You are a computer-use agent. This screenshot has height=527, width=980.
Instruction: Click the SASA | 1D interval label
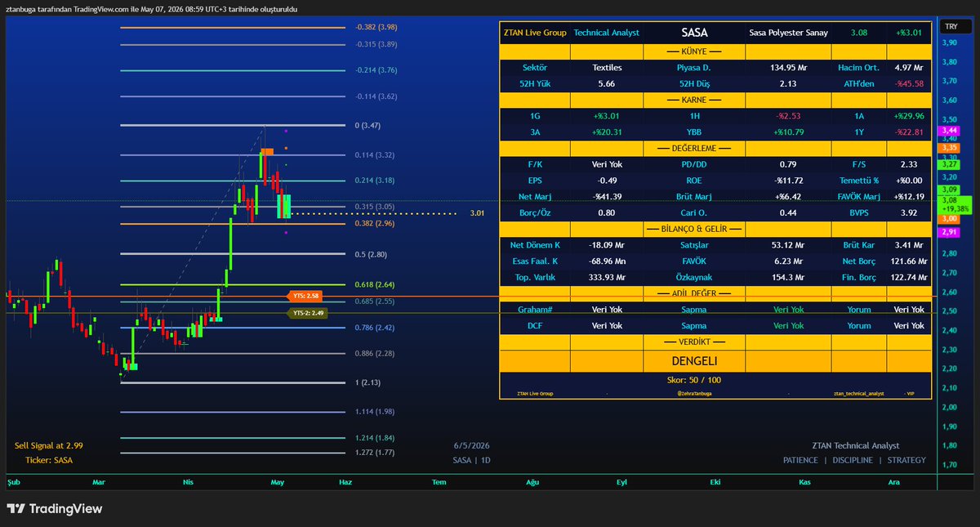[x=472, y=460]
